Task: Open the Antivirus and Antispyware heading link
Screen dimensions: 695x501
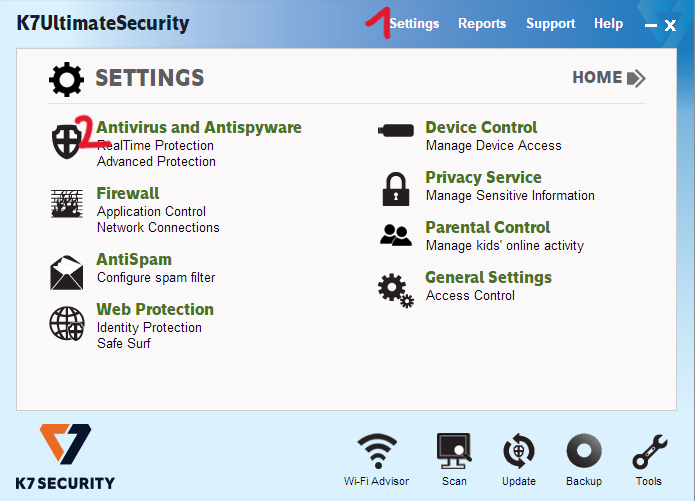Action: 199,127
